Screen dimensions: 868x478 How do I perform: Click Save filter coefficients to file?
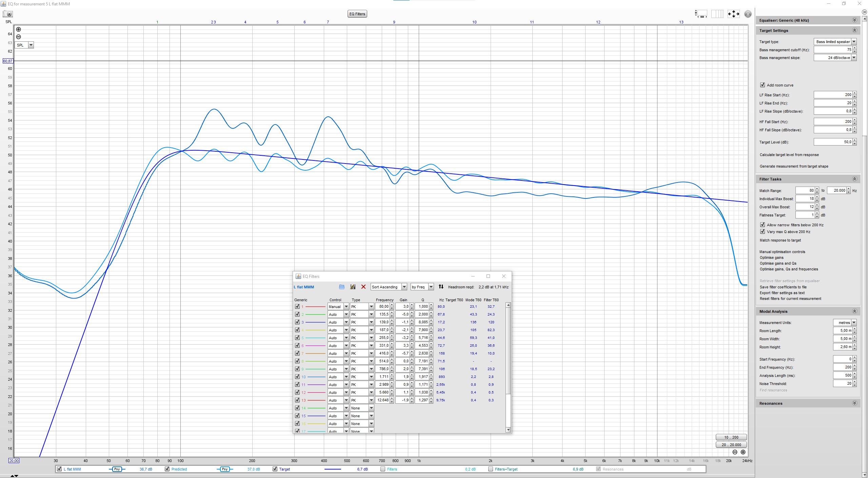click(x=783, y=287)
